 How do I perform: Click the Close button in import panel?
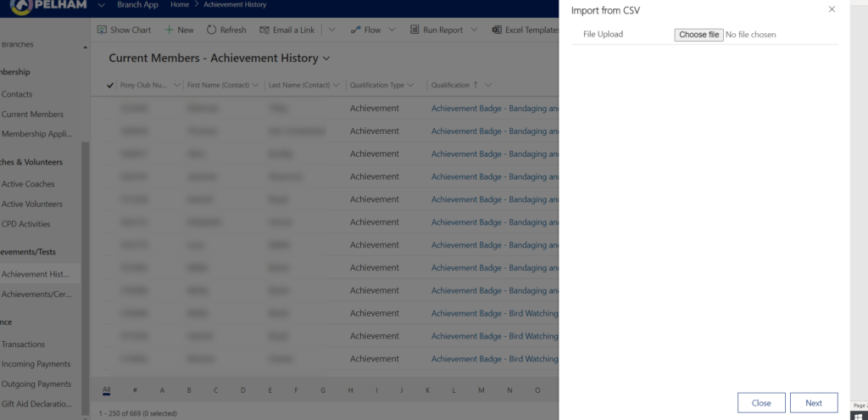pos(760,403)
